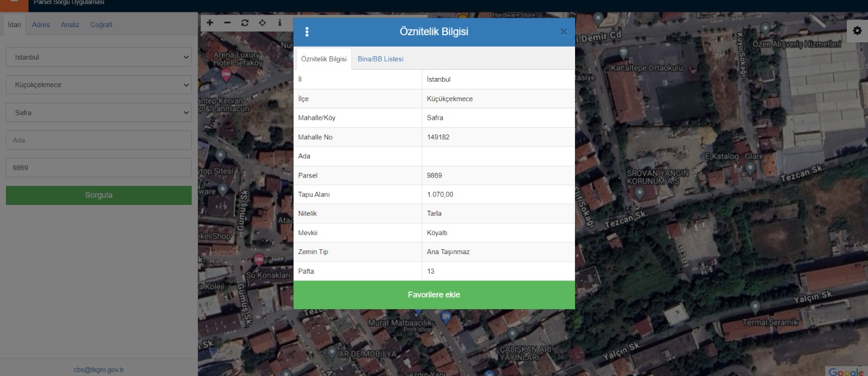This screenshot has width=868, height=376.
Task: Click the zoom out minus icon
Action: 227,23
